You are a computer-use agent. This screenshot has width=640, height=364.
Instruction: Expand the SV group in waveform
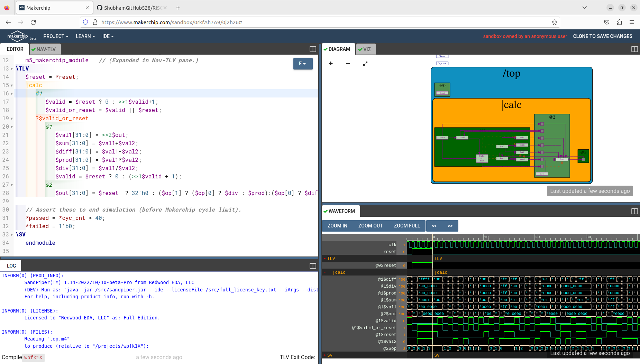[x=324, y=355]
